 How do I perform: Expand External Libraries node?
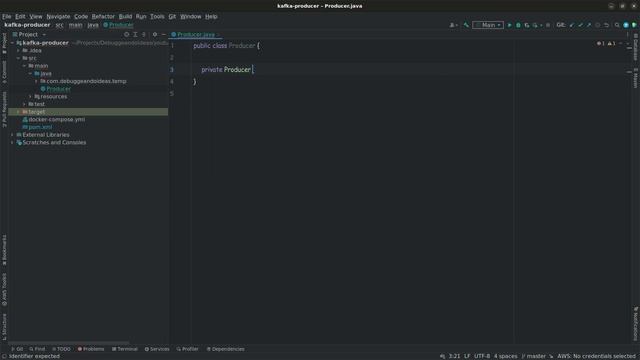pos(12,135)
